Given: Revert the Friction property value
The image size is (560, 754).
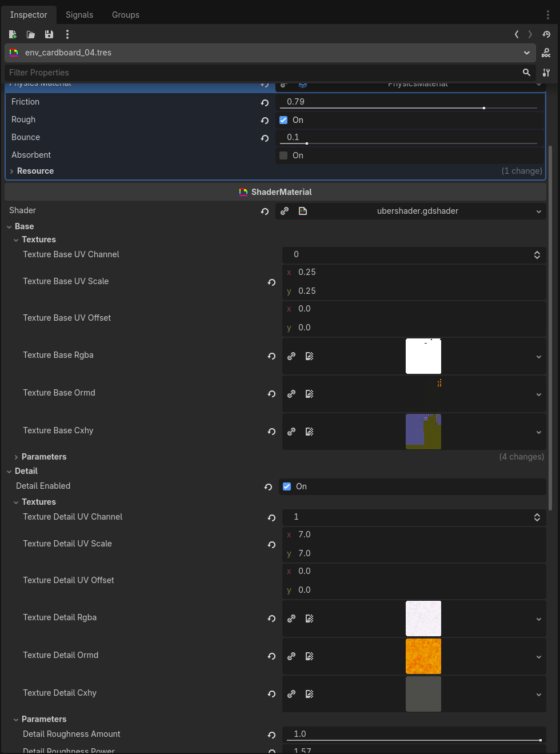Looking at the screenshot, I should coord(265,103).
